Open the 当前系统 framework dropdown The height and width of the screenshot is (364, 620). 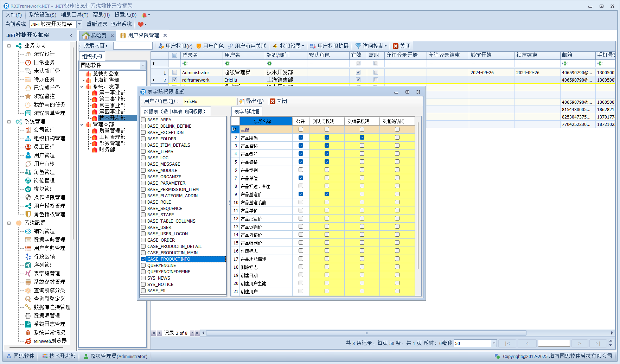(79, 24)
